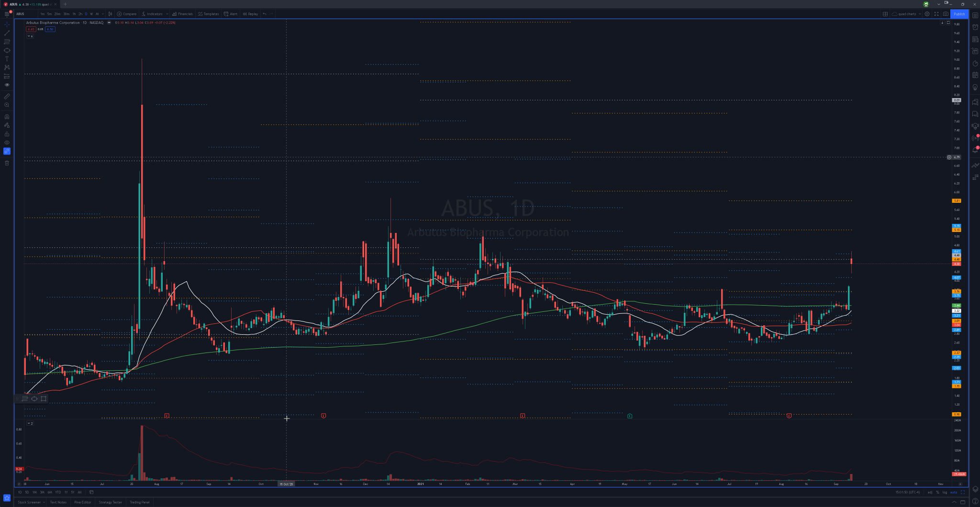980x507 pixels.
Task: Select the weekly W timeframe
Action: point(91,14)
